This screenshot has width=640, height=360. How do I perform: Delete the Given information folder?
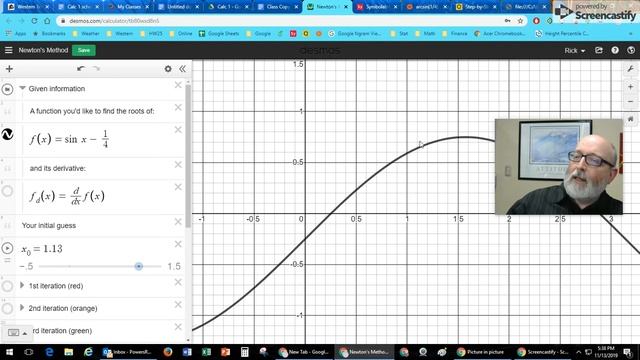click(x=178, y=85)
